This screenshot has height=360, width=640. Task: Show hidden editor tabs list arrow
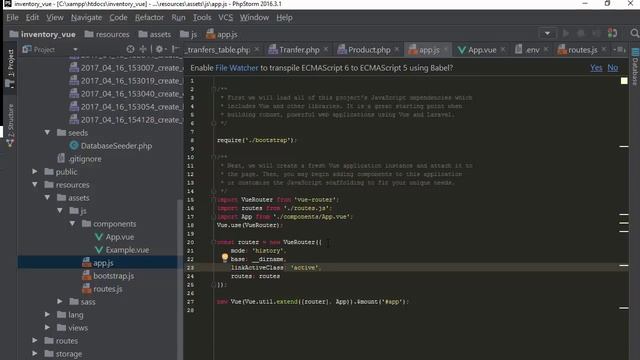tap(620, 49)
